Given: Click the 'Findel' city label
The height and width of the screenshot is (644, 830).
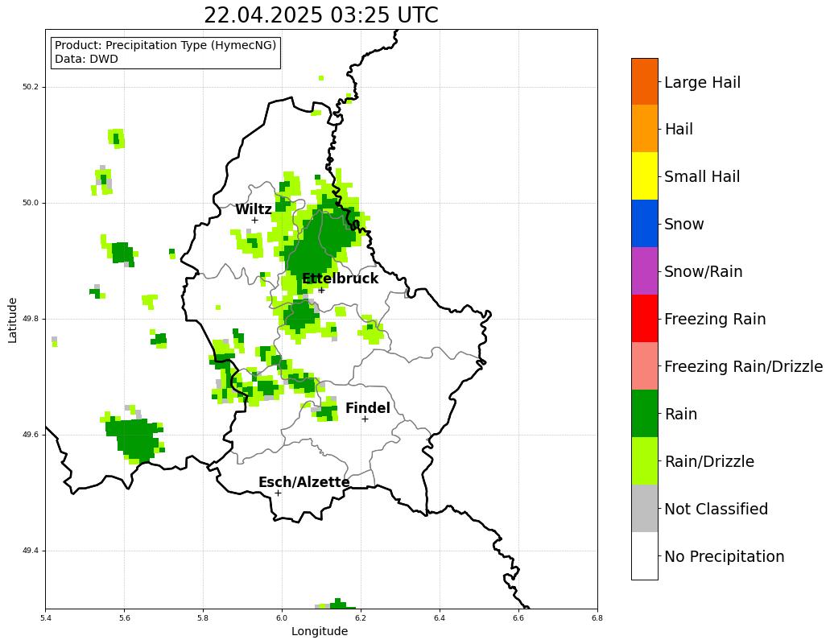Looking at the screenshot, I should 368,408.
